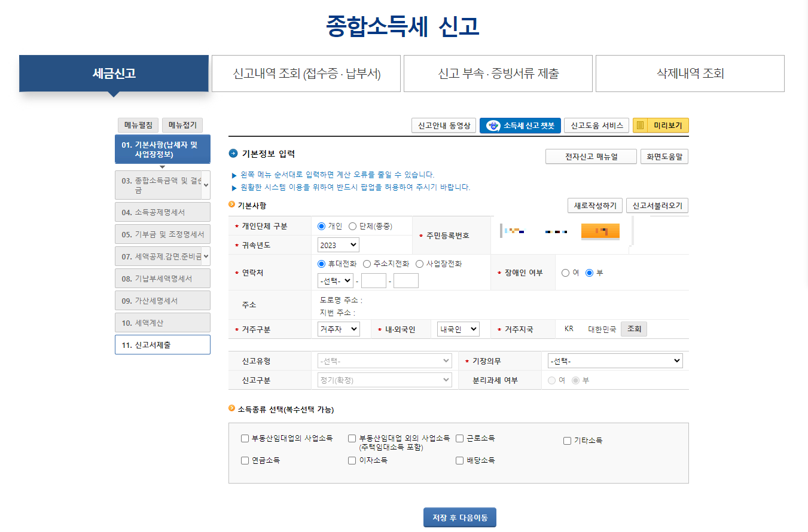Click the document icon beside 미리보기
Screen dimensions: 808x532
pos(641,126)
